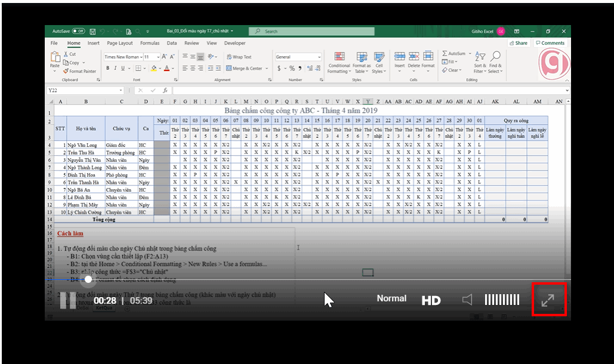Click the Cut scissors icon
Viewport: 614px width, 364px height.
[66, 54]
